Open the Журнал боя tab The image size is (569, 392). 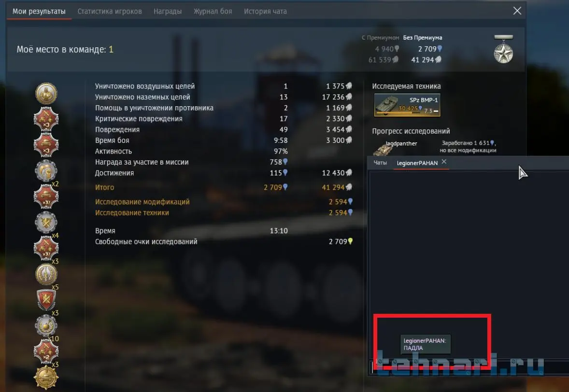[x=213, y=11]
